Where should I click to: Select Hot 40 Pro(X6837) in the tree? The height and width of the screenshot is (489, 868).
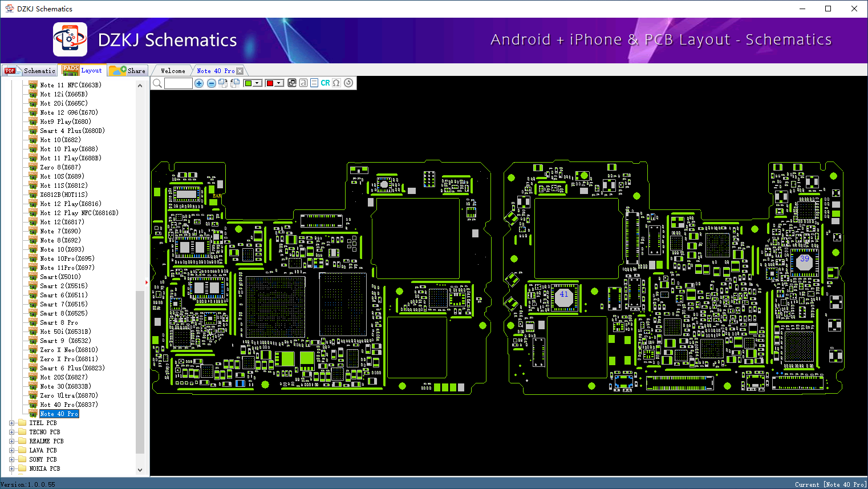point(69,405)
